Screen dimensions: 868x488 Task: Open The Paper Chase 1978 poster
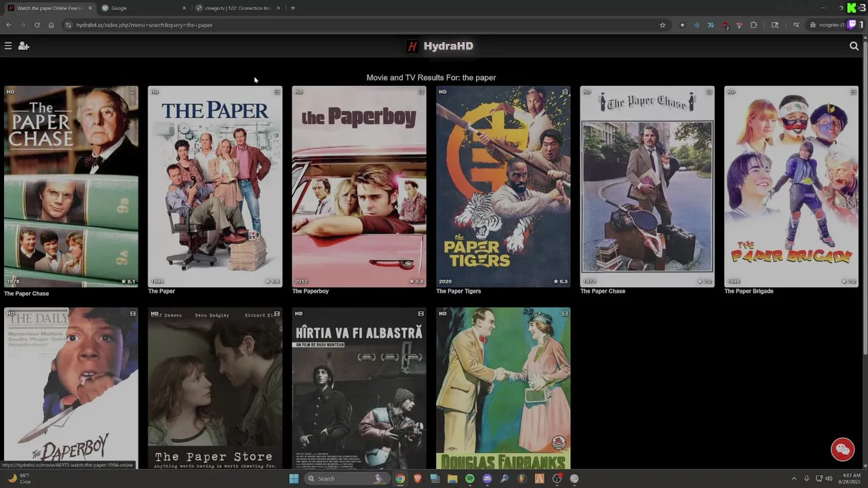[71, 186]
